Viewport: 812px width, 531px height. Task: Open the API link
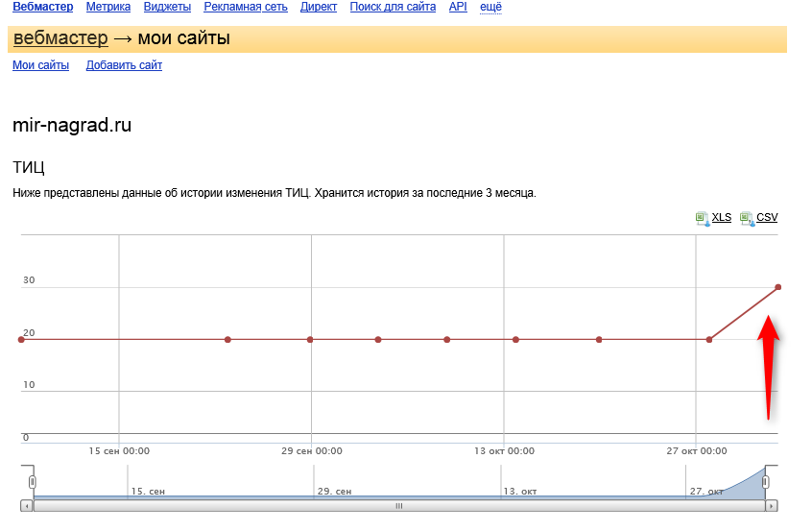(x=458, y=7)
